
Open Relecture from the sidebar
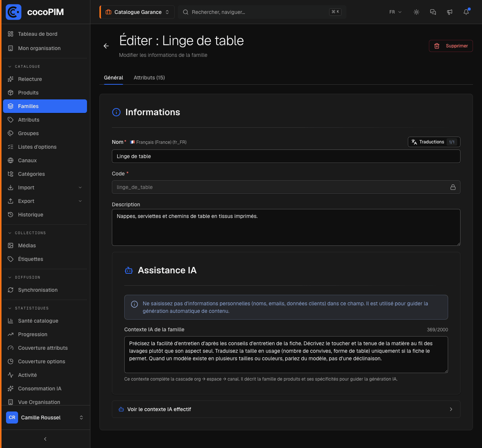(45, 79)
